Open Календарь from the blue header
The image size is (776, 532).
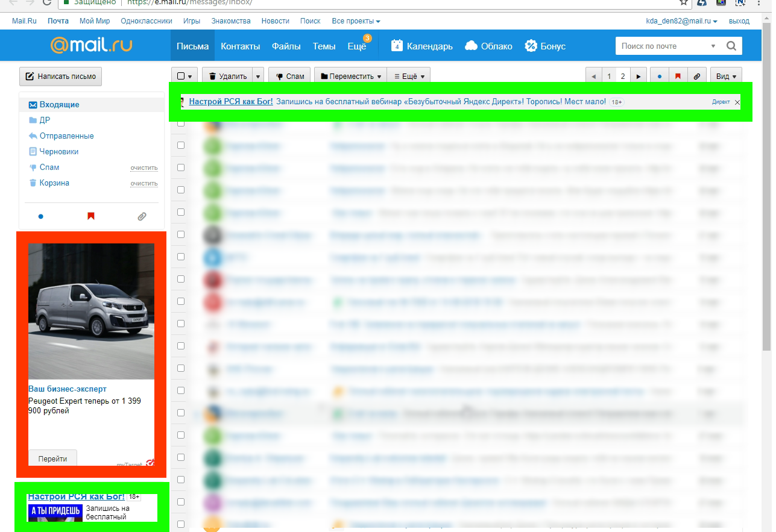coord(422,46)
